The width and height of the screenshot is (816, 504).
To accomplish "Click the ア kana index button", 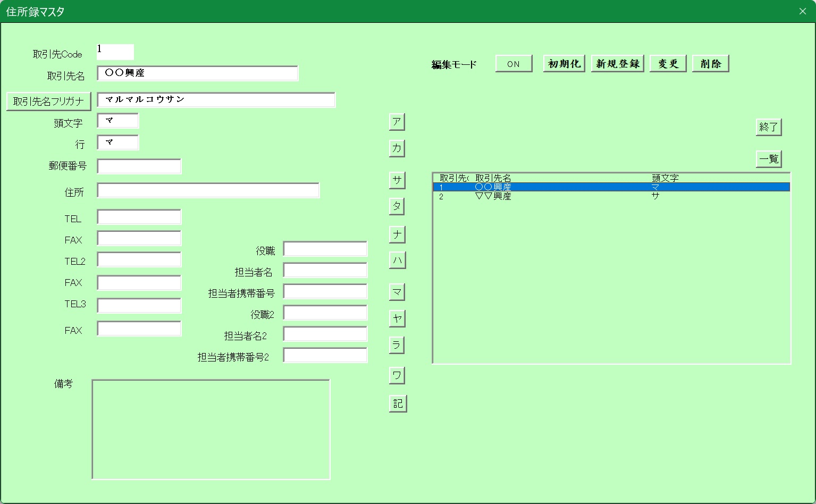I will (x=397, y=122).
